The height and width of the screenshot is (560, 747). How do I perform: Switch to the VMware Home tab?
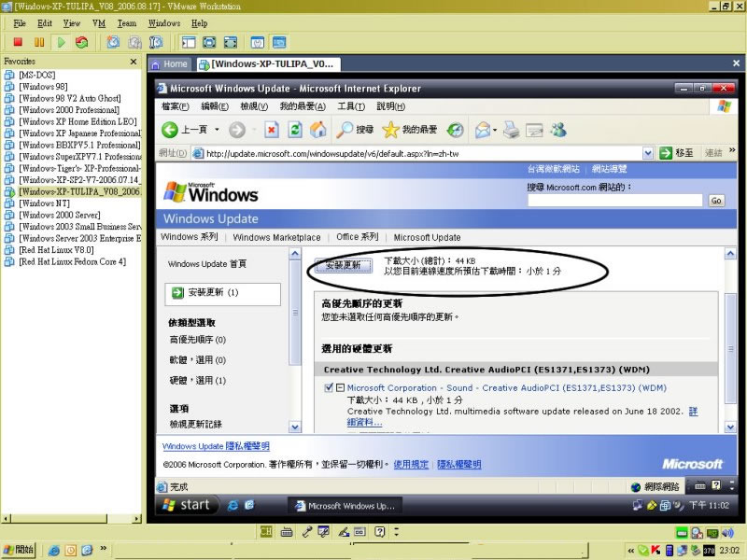(x=170, y=63)
